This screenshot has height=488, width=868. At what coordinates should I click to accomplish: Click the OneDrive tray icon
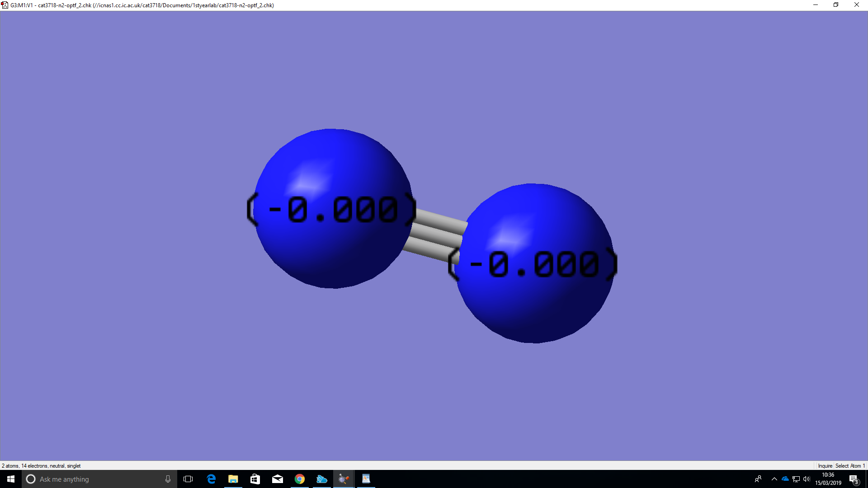(x=785, y=479)
